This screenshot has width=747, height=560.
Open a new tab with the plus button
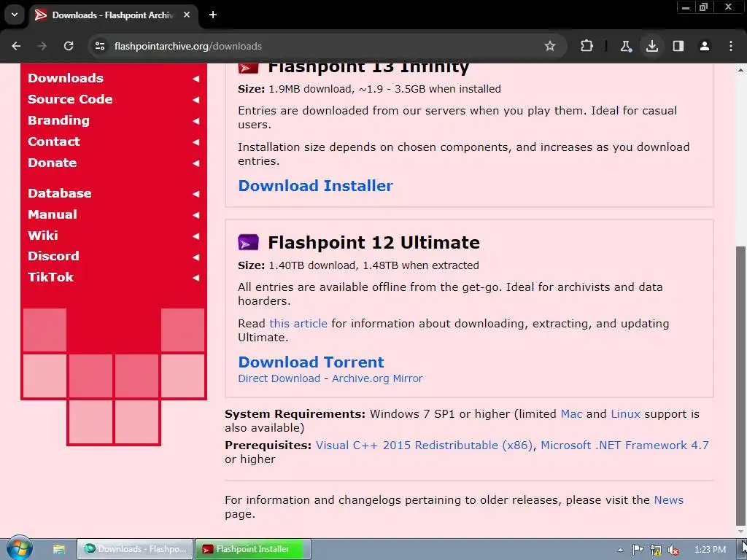pyautogui.click(x=213, y=15)
